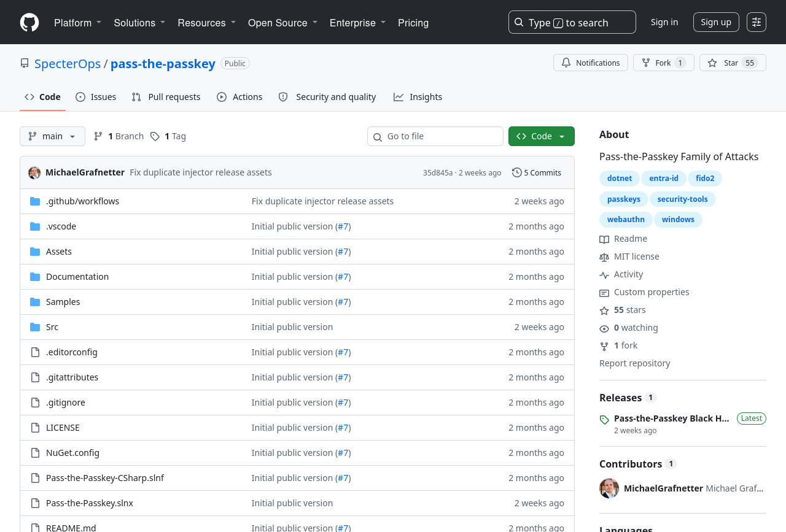This screenshot has height=532, width=786.
Task: Click MichaelGrafnetter's avatar in the commit bar
Action: (x=34, y=172)
